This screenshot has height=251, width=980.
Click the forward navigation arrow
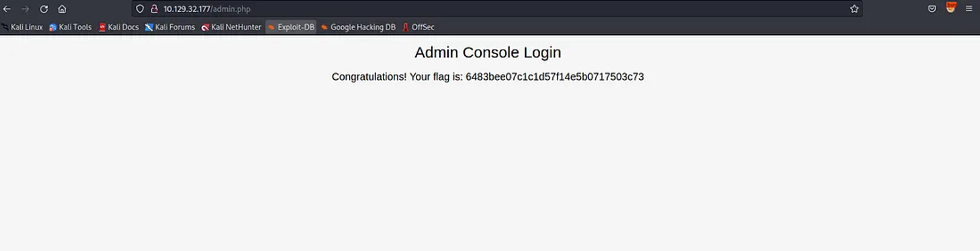[25, 9]
